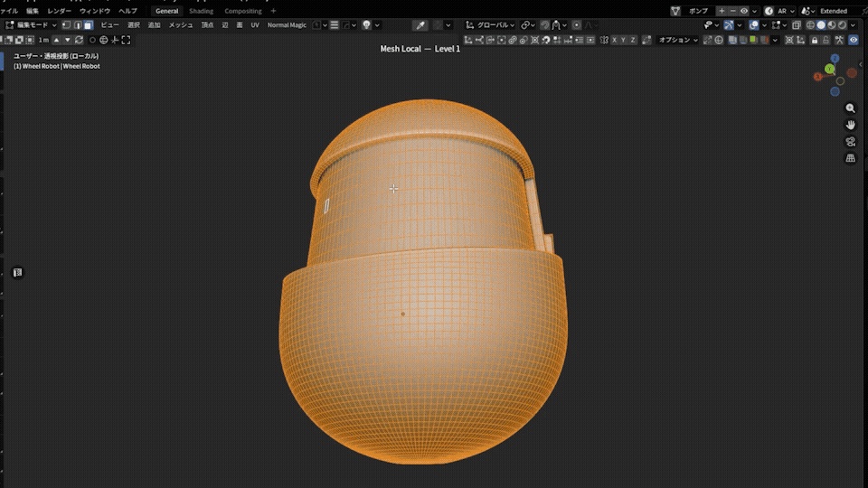The image size is (868, 488).
Task: Open グローバル transform orientation dropdown
Action: pyautogui.click(x=490, y=25)
